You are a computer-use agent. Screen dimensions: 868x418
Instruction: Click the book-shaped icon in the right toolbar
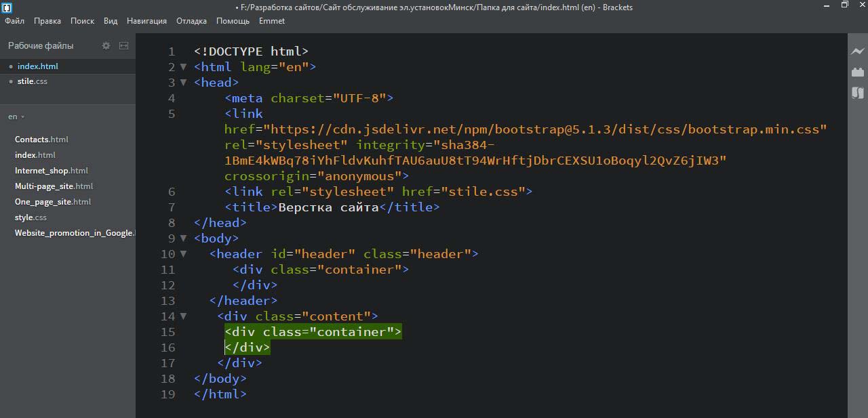(858, 93)
